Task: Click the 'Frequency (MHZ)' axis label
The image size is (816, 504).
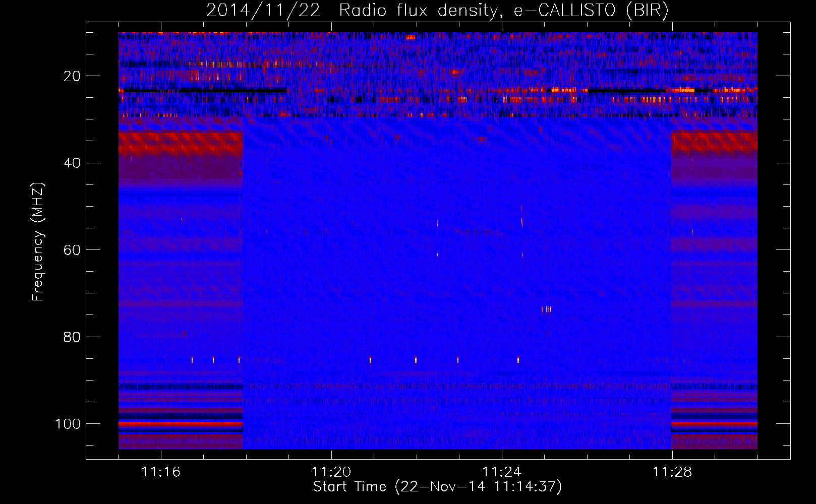Action: click(x=38, y=242)
